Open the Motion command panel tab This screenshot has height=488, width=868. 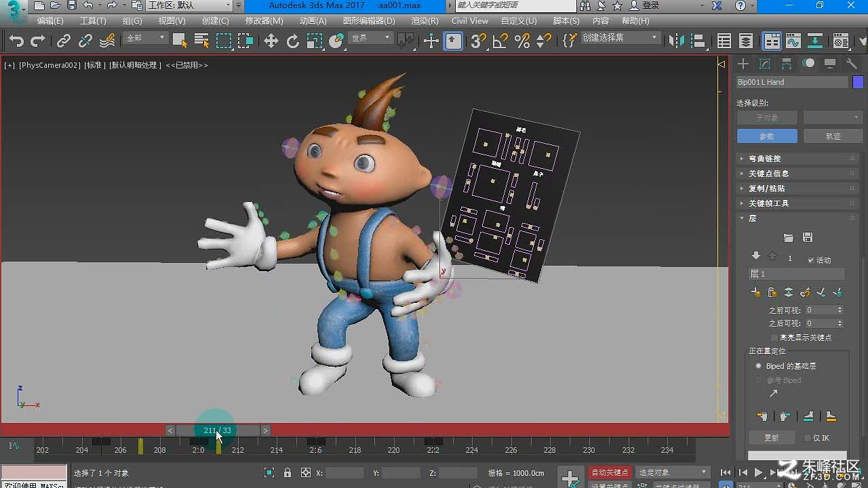tap(808, 64)
